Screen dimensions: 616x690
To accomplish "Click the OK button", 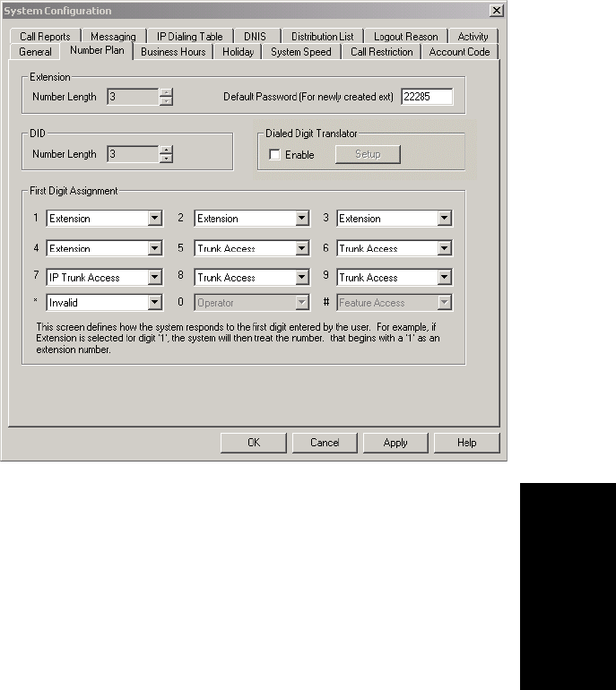I will [254, 443].
